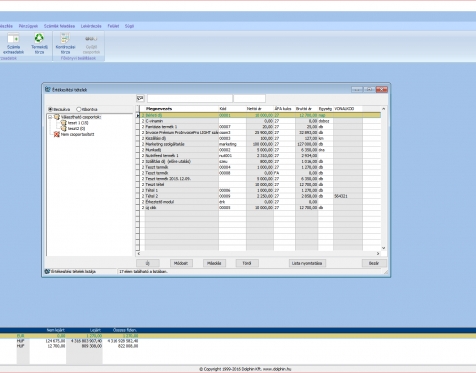The width and height of the screenshot is (476, 373).
Task: Sort by the VONALKOD column header
Action: (x=348, y=109)
